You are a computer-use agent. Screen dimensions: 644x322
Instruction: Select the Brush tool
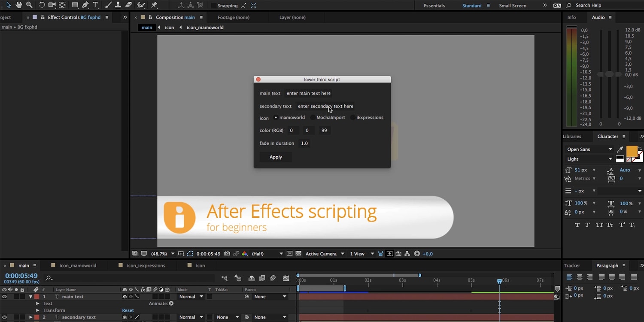click(108, 5)
